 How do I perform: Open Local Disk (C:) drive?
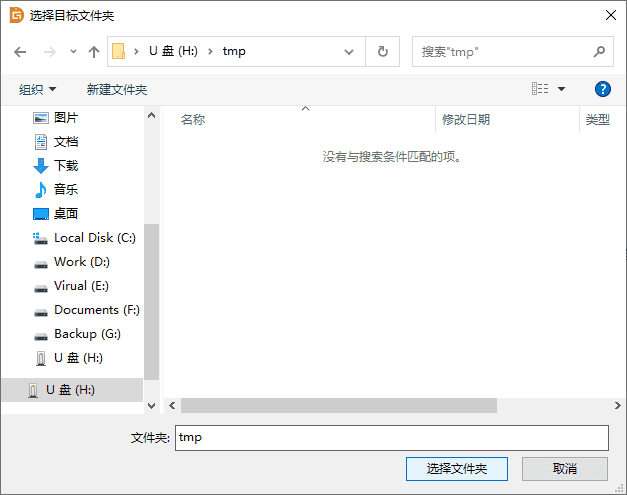(95, 238)
